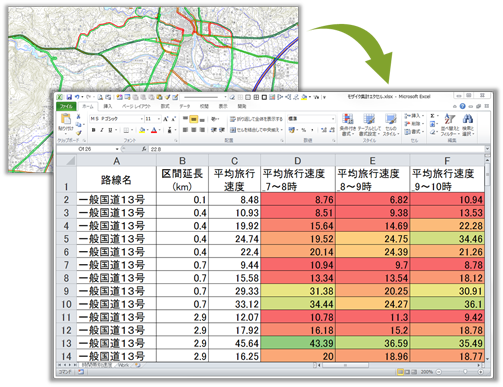
Task: Select row 13 header
Action: point(66,343)
